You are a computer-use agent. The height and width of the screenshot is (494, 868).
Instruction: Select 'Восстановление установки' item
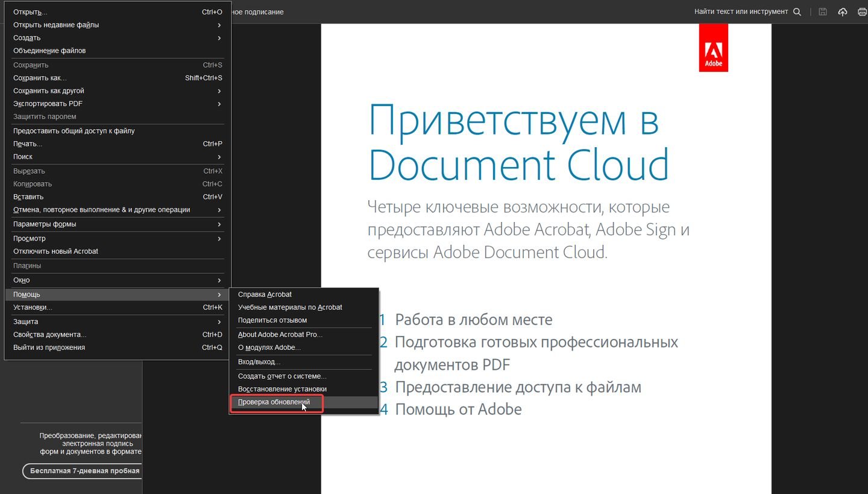coord(304,389)
